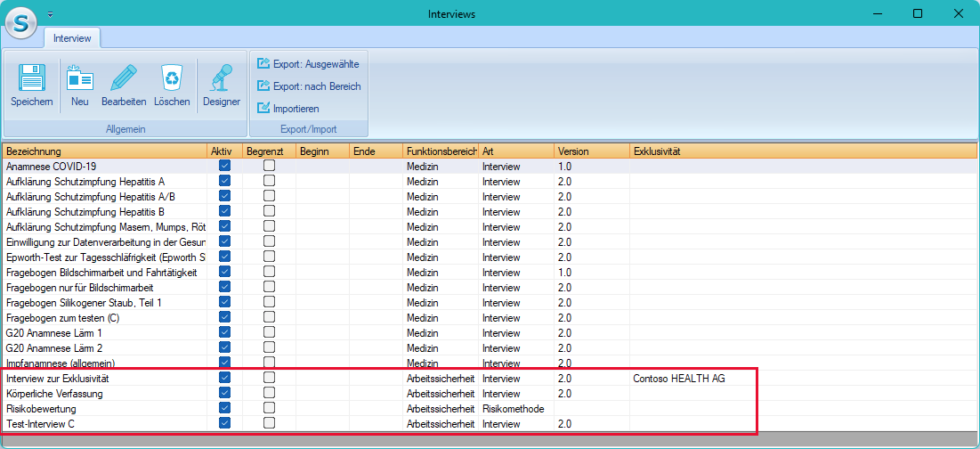
Task: Check Begrenzt for G20 Anamnese Lärm 2
Action: pyautogui.click(x=270, y=347)
